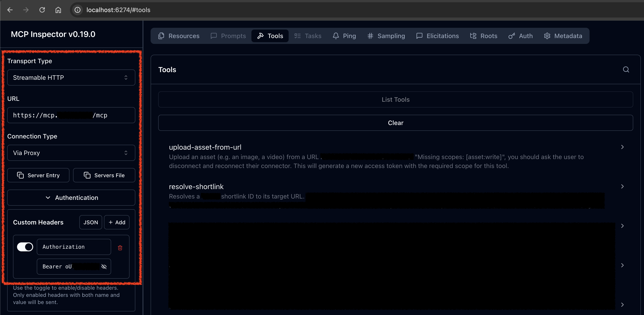Open the Tasks tab

(x=308, y=36)
